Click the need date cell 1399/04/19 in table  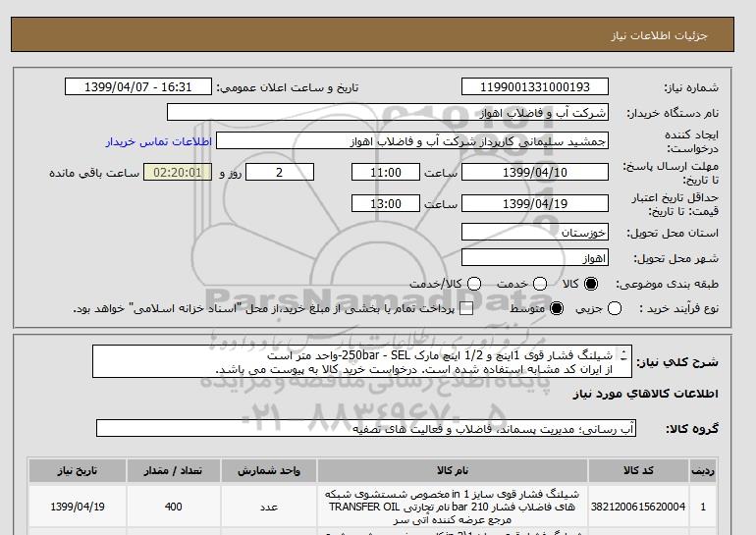click(78, 507)
